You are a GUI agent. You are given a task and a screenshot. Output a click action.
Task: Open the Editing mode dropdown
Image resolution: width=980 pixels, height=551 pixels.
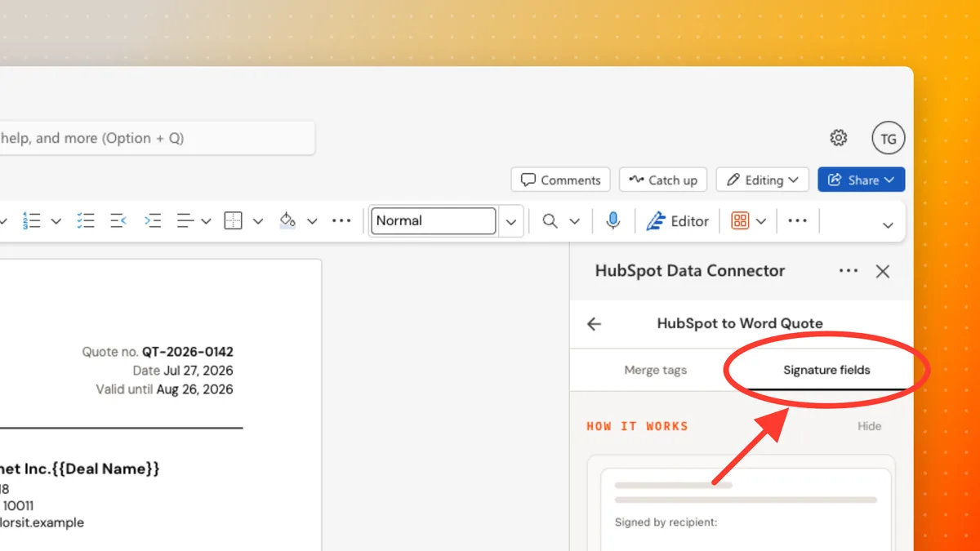763,180
